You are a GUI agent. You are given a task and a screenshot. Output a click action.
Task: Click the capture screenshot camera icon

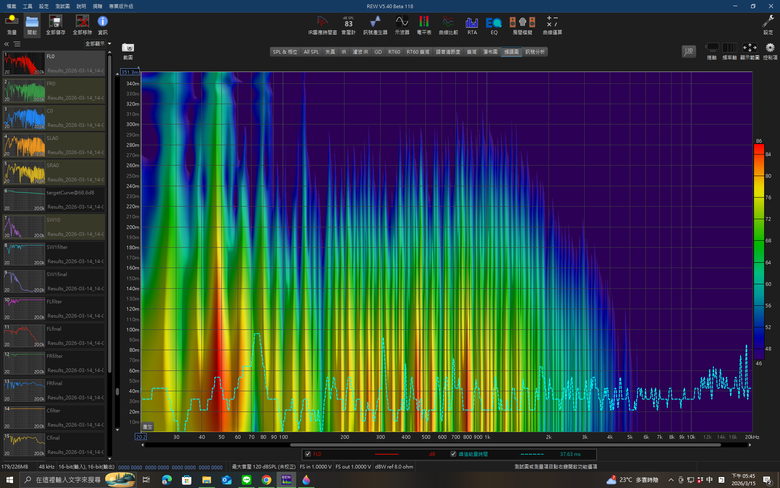tap(128, 48)
